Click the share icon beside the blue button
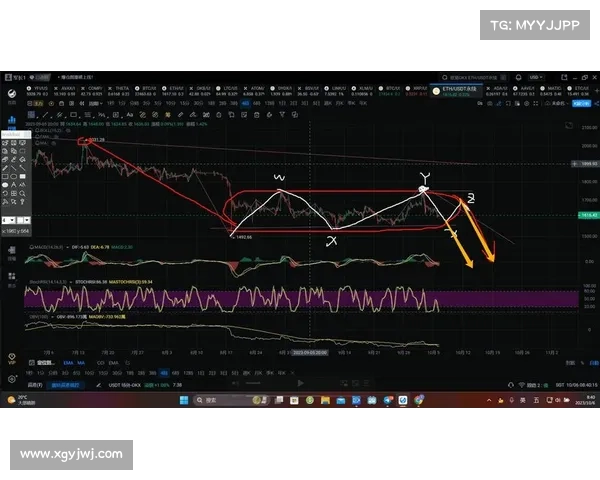Screen dimensions: 600x480 coord(597,104)
